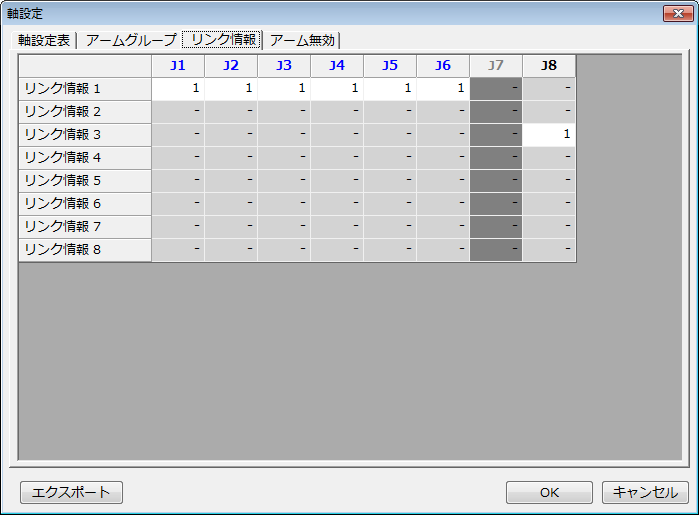699x515 pixels.
Task: Click the J3 cell in リンク情報 1 row
Action: coord(284,89)
